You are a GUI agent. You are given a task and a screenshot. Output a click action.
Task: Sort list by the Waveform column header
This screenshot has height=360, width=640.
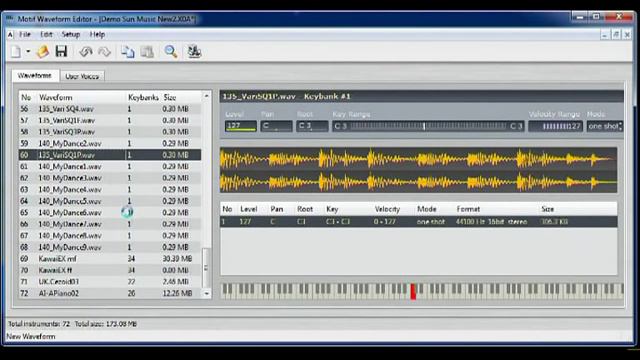[56, 98]
